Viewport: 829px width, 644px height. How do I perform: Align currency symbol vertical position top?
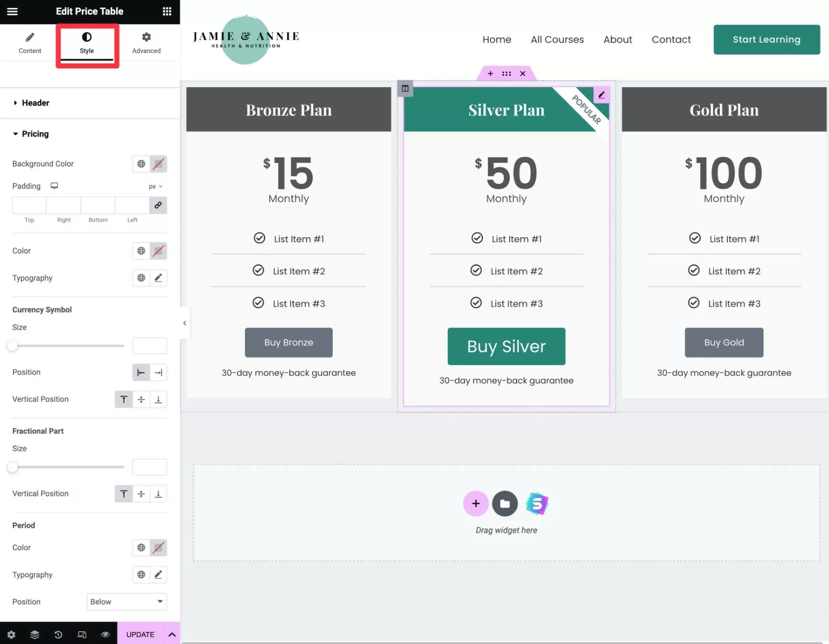tap(124, 399)
